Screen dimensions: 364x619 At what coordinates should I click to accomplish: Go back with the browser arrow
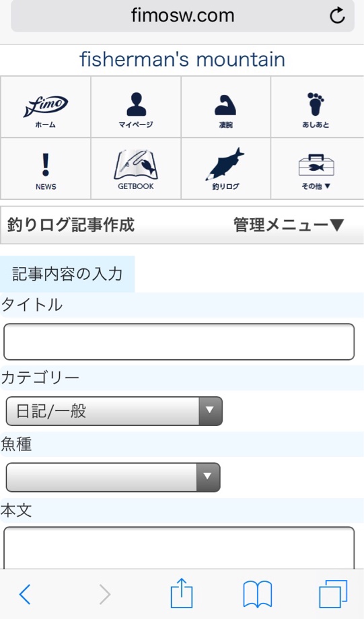25,594
